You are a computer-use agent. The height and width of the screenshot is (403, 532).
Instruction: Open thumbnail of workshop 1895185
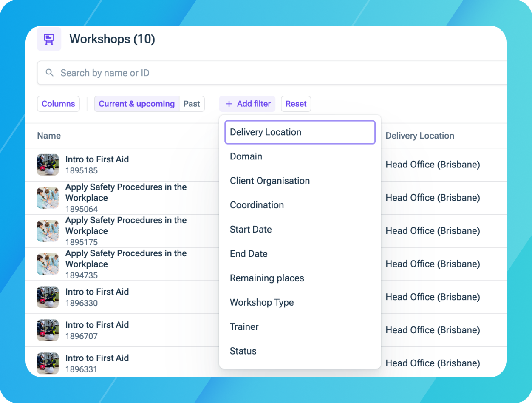click(48, 165)
